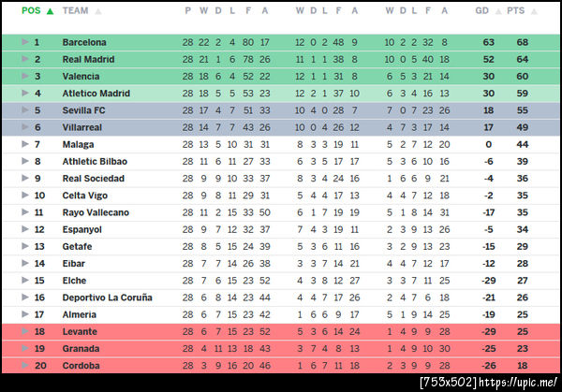Open Deportivo La Coruña team page
Viewport: 562px width, 392px height.
(107, 298)
